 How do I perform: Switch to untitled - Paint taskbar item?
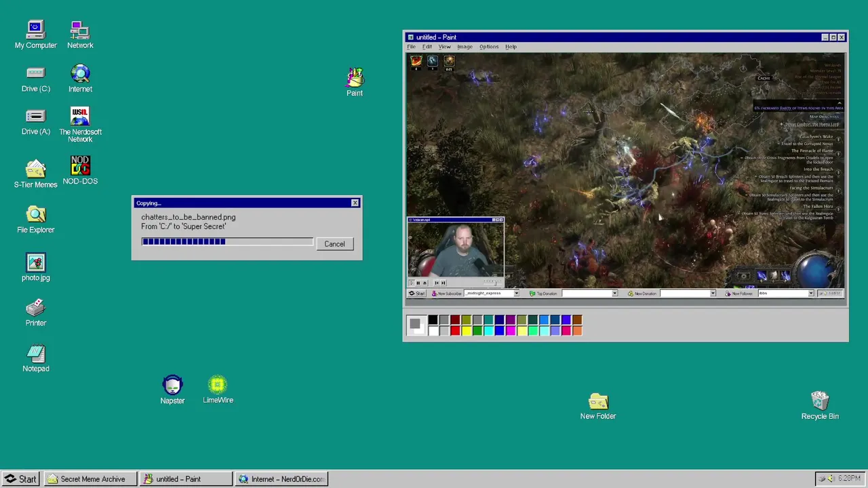tap(185, 479)
